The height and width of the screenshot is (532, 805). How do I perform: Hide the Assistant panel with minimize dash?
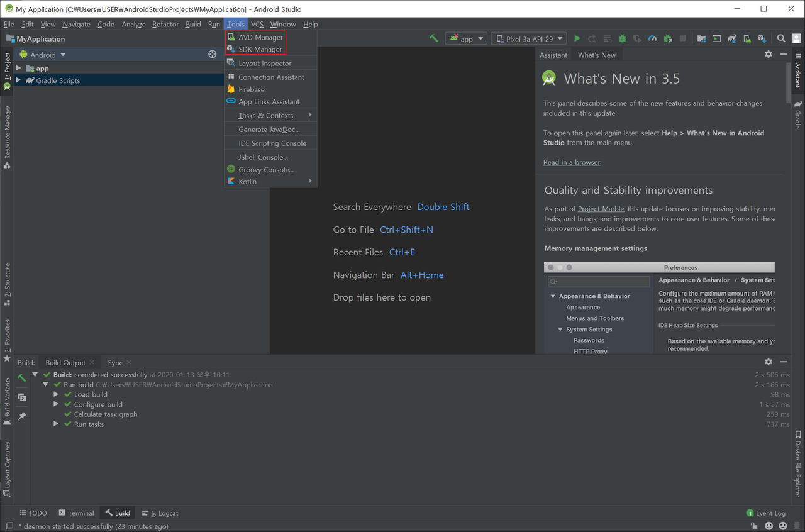pos(784,55)
